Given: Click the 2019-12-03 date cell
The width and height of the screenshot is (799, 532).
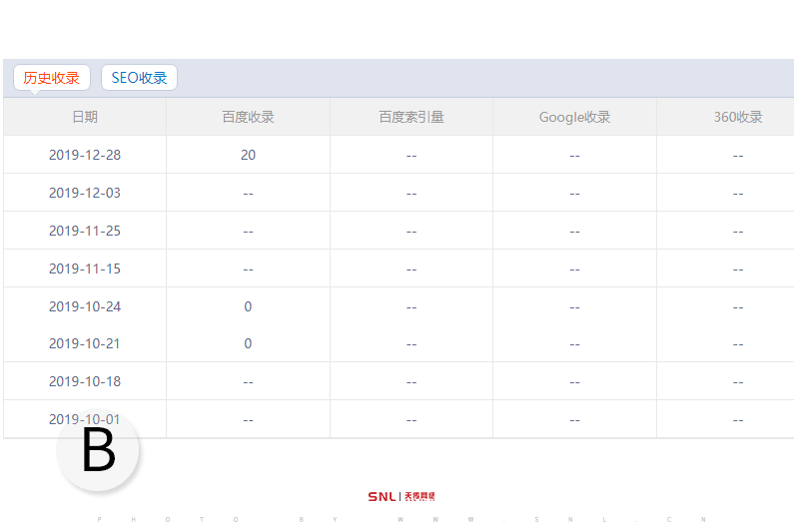Looking at the screenshot, I should point(85,193).
